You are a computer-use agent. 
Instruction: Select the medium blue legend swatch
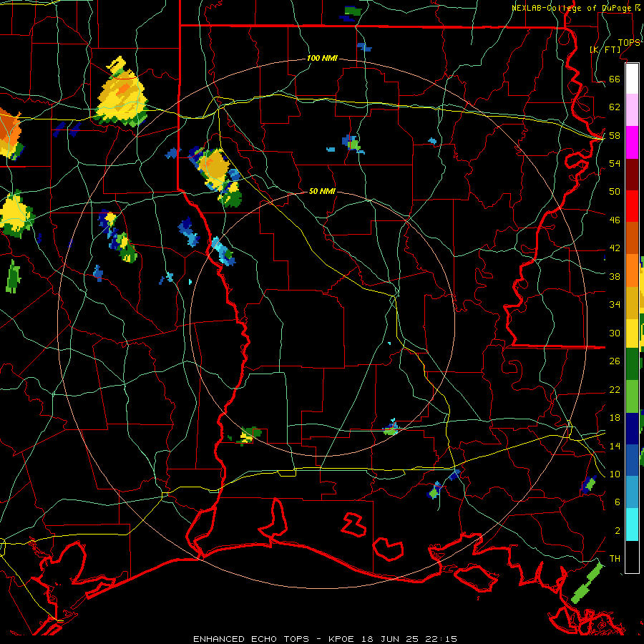[632, 460]
